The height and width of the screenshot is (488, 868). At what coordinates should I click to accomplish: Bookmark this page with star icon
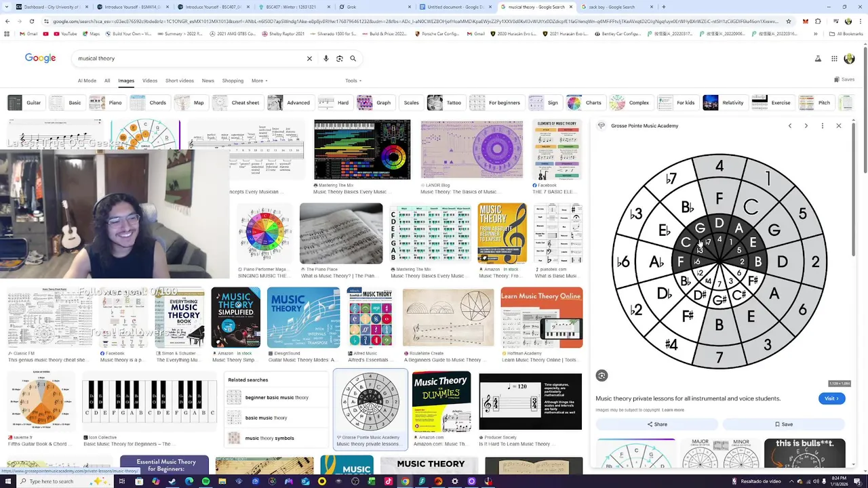(x=789, y=21)
